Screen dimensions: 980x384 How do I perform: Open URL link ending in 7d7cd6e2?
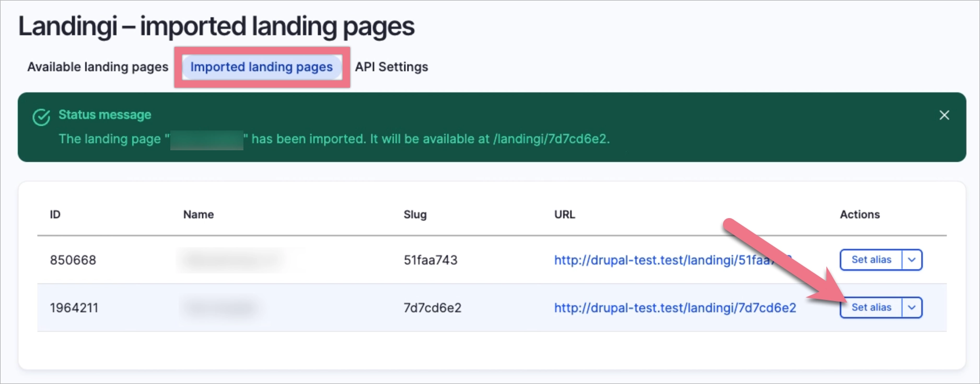point(675,308)
